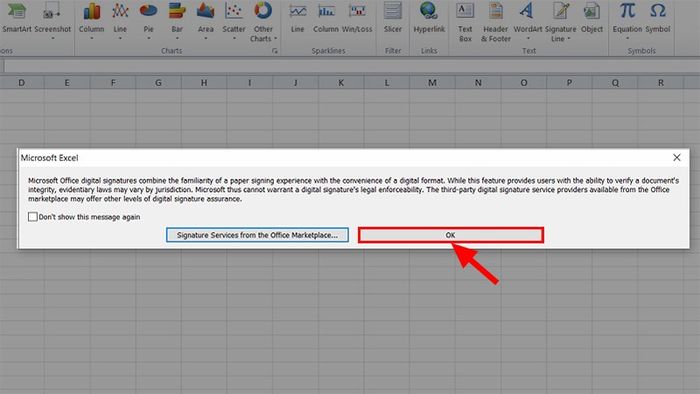The width and height of the screenshot is (700, 394).
Task: Insert a Column chart
Action: pyautogui.click(x=92, y=18)
